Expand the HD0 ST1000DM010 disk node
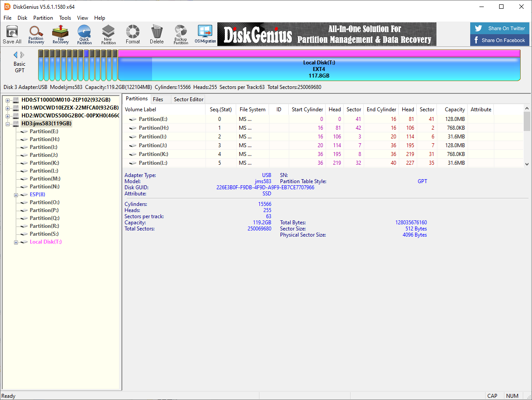This screenshot has width=532, height=400. [8, 100]
